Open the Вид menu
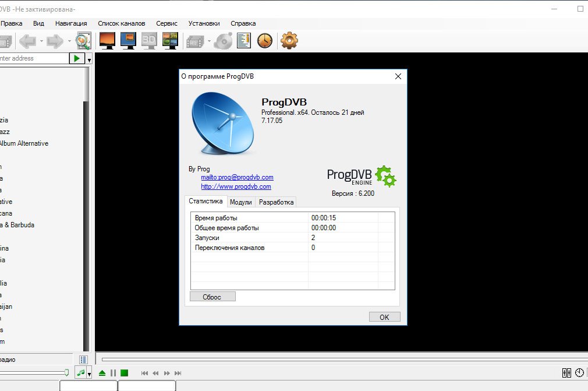Screen dimensions: 588x391 coord(38,23)
